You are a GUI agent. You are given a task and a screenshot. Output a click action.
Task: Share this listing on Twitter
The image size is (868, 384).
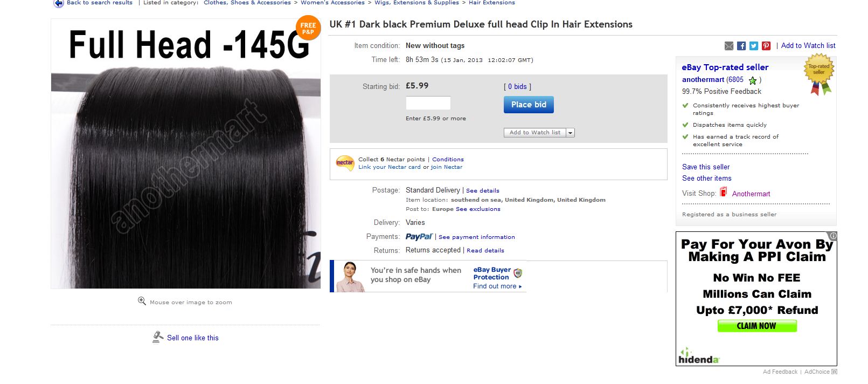754,46
